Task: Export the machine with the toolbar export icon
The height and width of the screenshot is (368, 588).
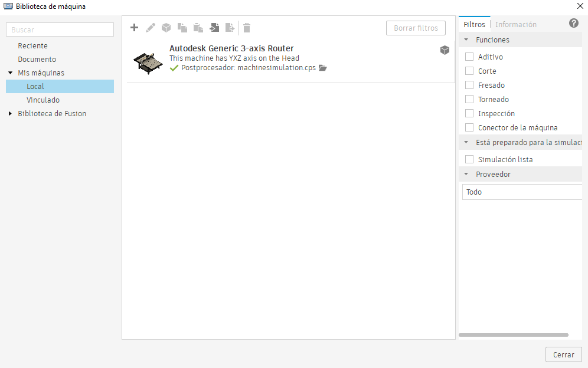Action: tap(230, 28)
